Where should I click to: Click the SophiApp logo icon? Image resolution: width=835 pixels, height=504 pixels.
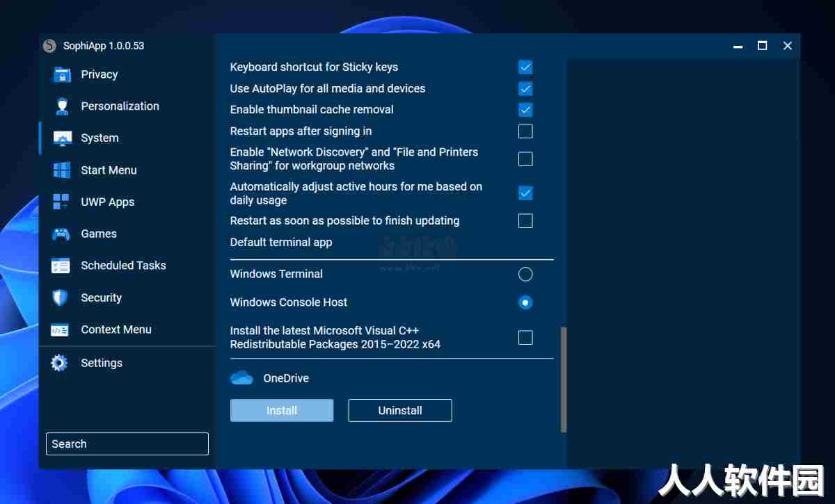pyautogui.click(x=49, y=46)
